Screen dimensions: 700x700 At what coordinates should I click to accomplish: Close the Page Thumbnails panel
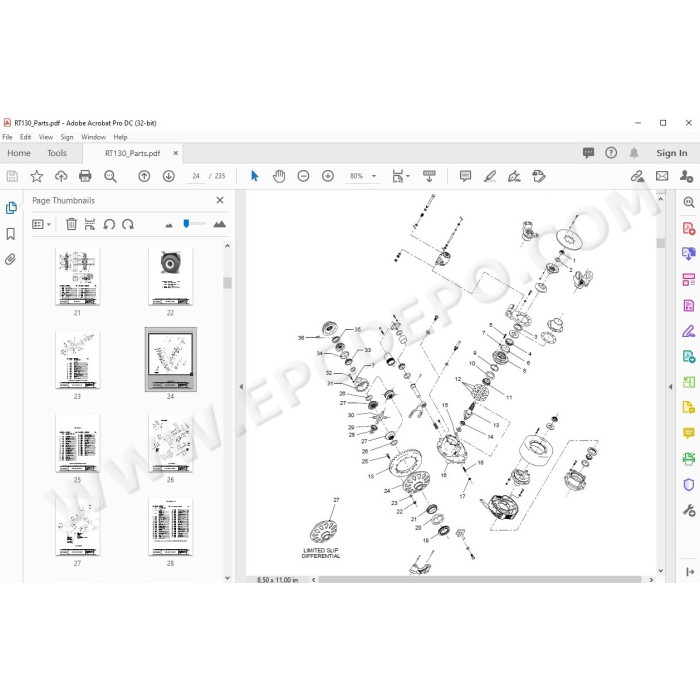220,200
